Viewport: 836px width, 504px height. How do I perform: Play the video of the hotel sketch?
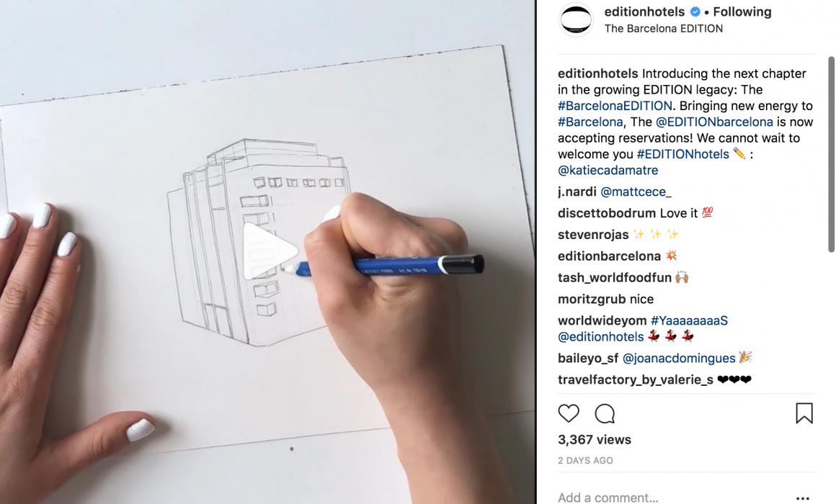tap(268, 251)
